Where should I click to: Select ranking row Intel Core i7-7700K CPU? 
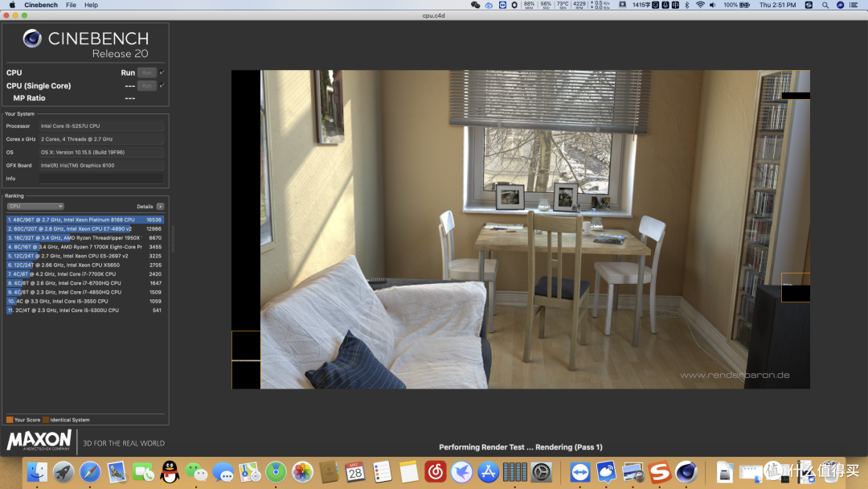[84, 274]
